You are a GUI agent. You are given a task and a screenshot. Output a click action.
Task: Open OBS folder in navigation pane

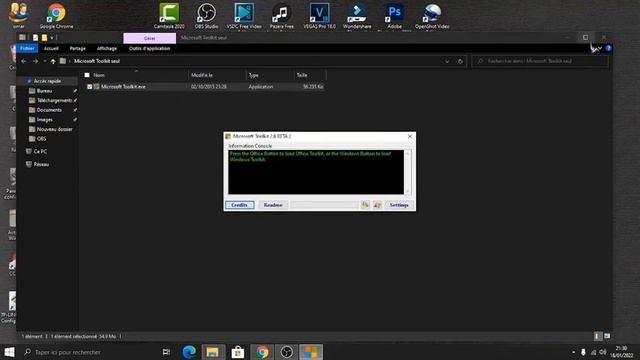pos(41,139)
